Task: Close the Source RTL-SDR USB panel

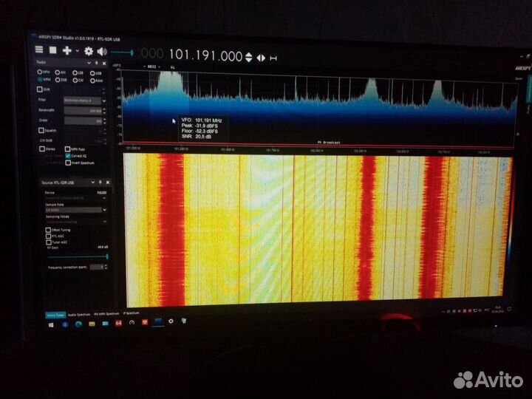Action: tap(108, 183)
